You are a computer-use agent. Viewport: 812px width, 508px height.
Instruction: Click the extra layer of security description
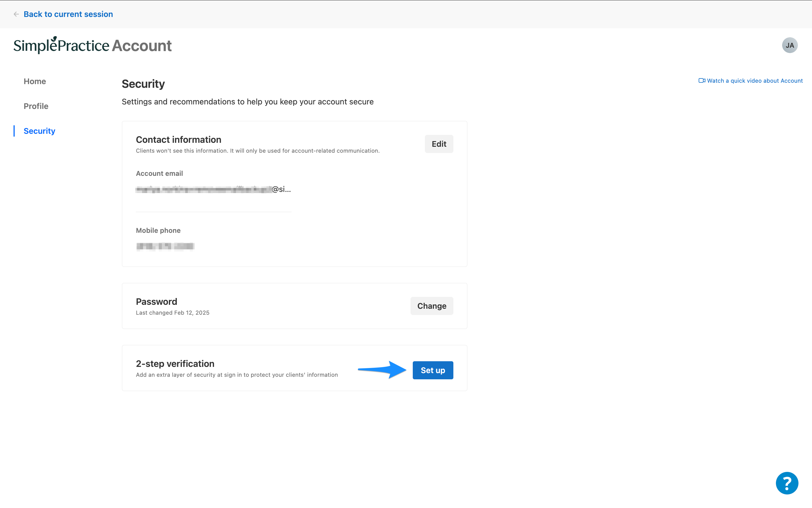pos(237,375)
